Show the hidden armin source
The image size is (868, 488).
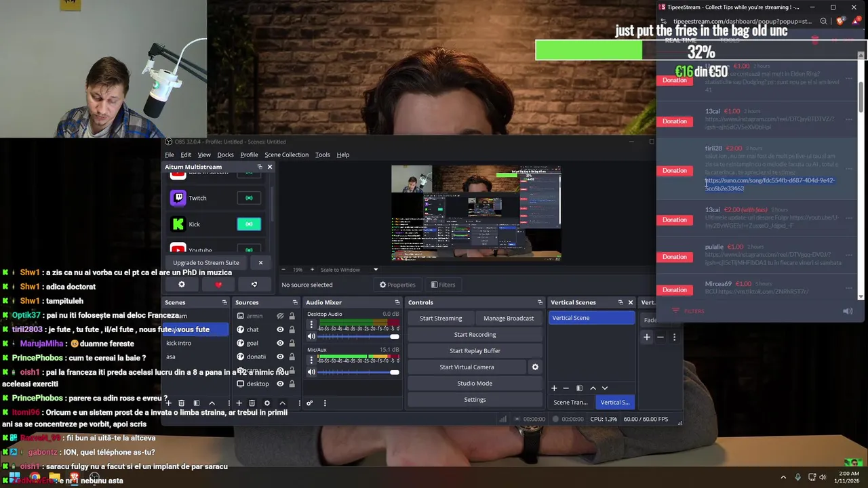pyautogui.click(x=280, y=317)
